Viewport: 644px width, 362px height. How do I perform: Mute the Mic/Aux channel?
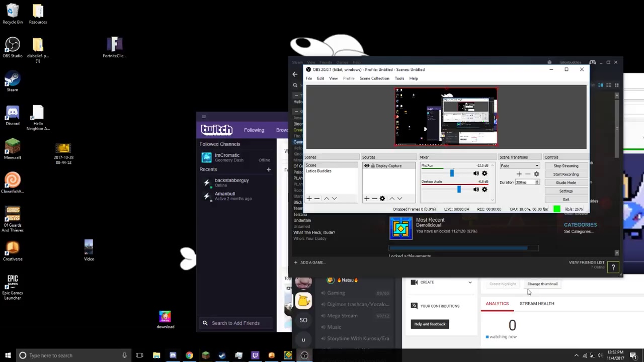(476, 173)
